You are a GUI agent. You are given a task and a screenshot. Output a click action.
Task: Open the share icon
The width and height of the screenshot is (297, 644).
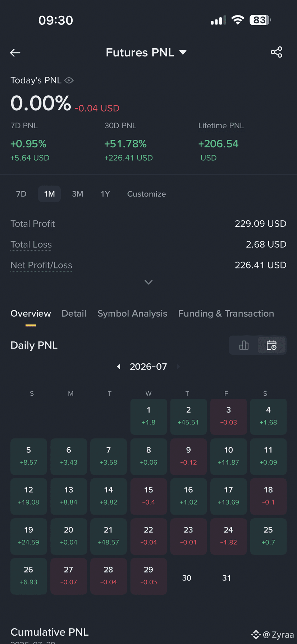277,52
